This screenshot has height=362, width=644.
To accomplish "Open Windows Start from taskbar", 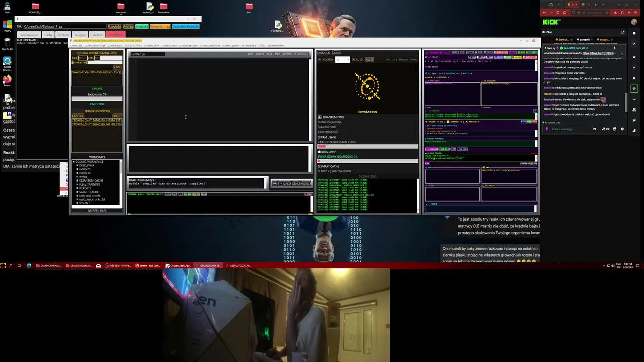I will point(3,265).
